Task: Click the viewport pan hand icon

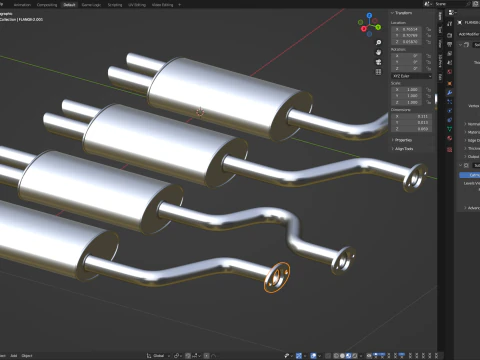Action: (378, 52)
